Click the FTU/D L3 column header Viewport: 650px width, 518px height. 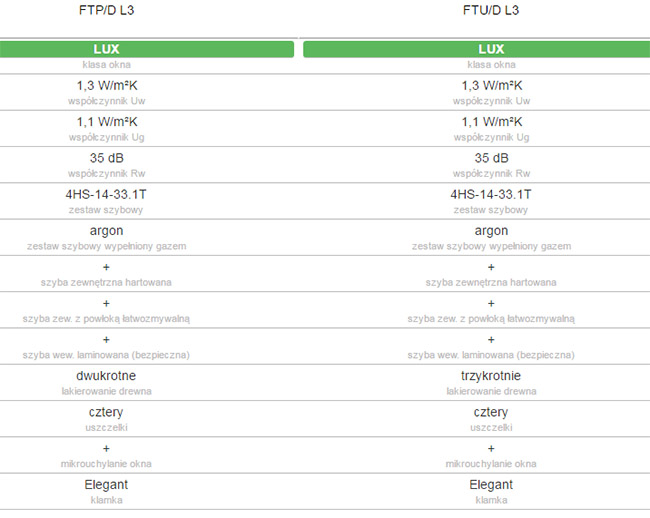click(x=491, y=11)
